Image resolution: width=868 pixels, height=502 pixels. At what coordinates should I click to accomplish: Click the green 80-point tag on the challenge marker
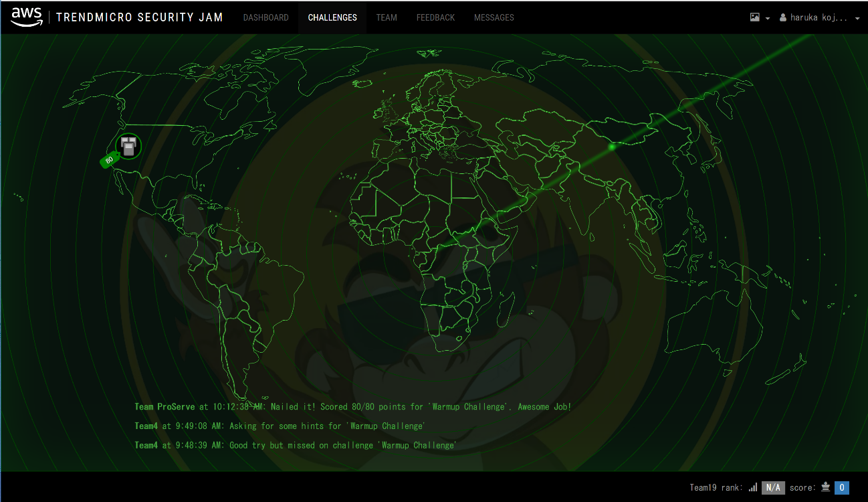click(109, 160)
